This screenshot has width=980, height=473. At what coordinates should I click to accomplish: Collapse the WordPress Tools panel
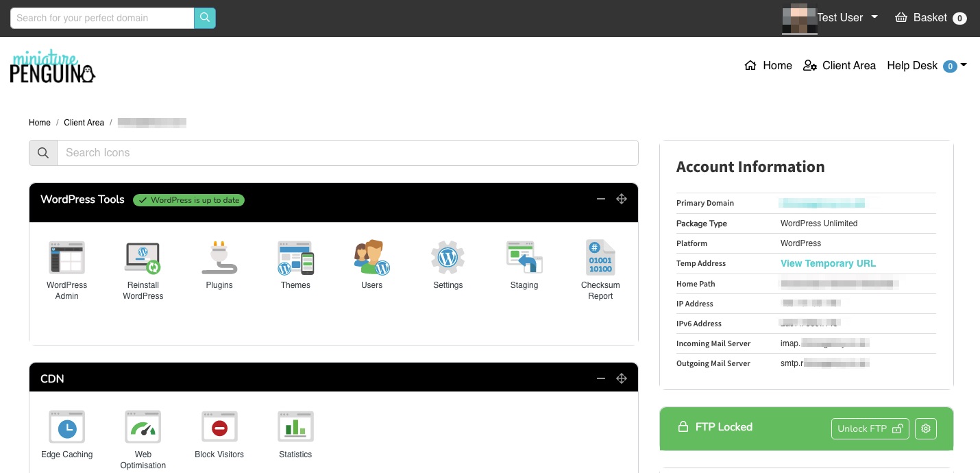pyautogui.click(x=601, y=199)
